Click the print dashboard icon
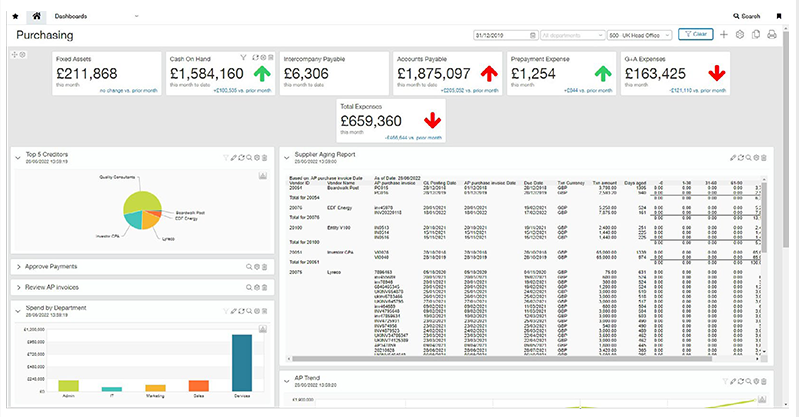The image size is (799, 417). 772,35
